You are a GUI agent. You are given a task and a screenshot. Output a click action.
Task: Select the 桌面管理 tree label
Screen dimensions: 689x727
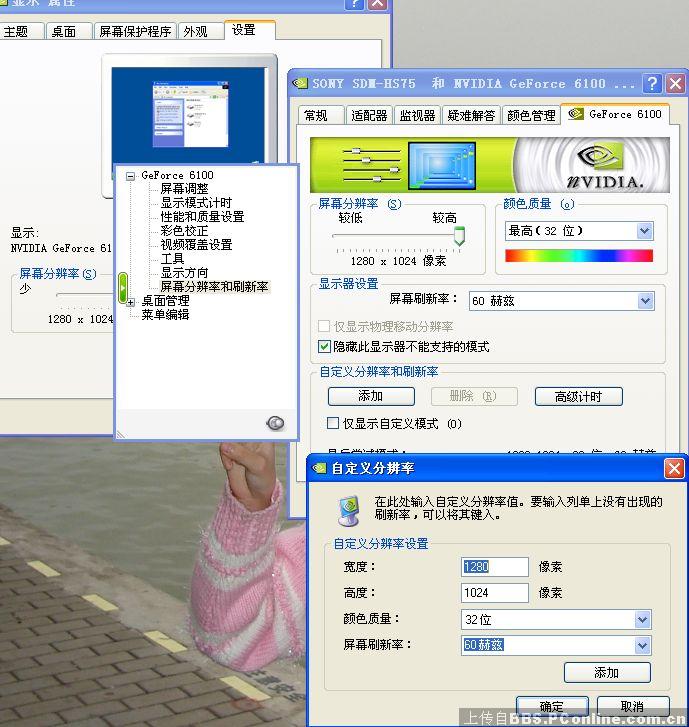[166, 301]
